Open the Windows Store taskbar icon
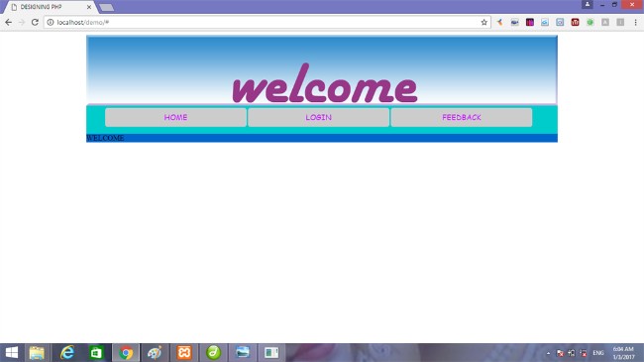The width and height of the screenshot is (644, 362). click(x=96, y=352)
